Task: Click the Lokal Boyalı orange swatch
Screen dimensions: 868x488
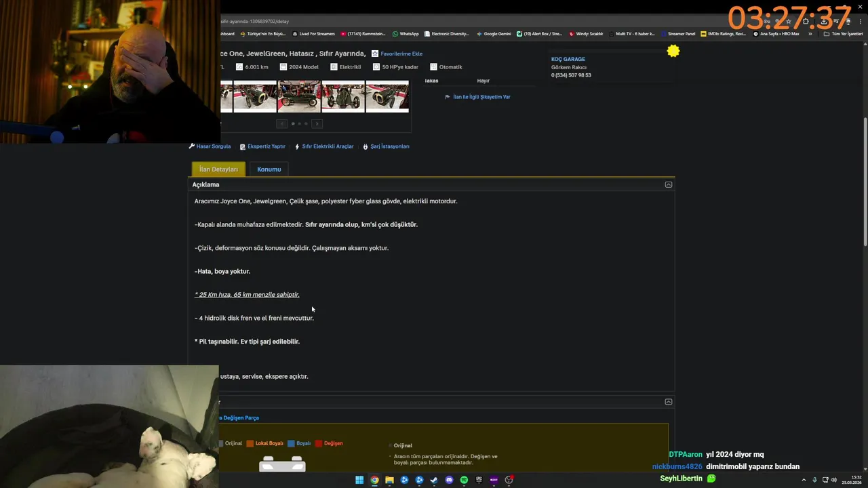Action: click(x=250, y=443)
